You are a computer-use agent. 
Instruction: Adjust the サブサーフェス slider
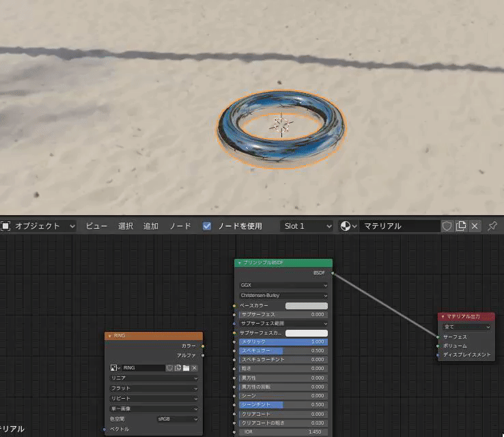pyautogui.click(x=283, y=315)
